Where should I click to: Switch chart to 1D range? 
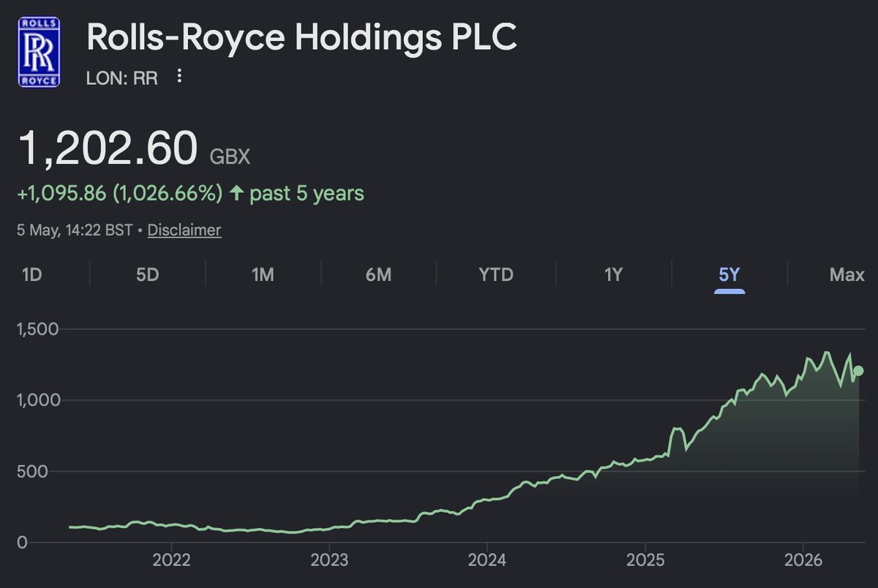pos(31,275)
